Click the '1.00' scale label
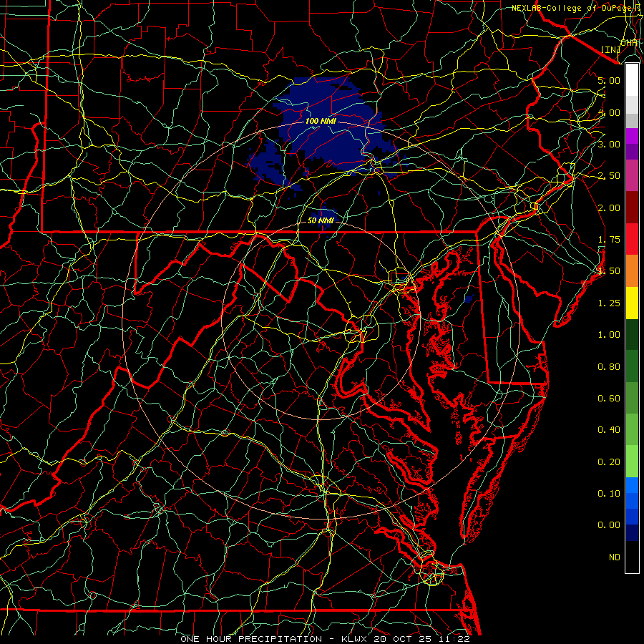The width and height of the screenshot is (644, 644). (x=609, y=335)
